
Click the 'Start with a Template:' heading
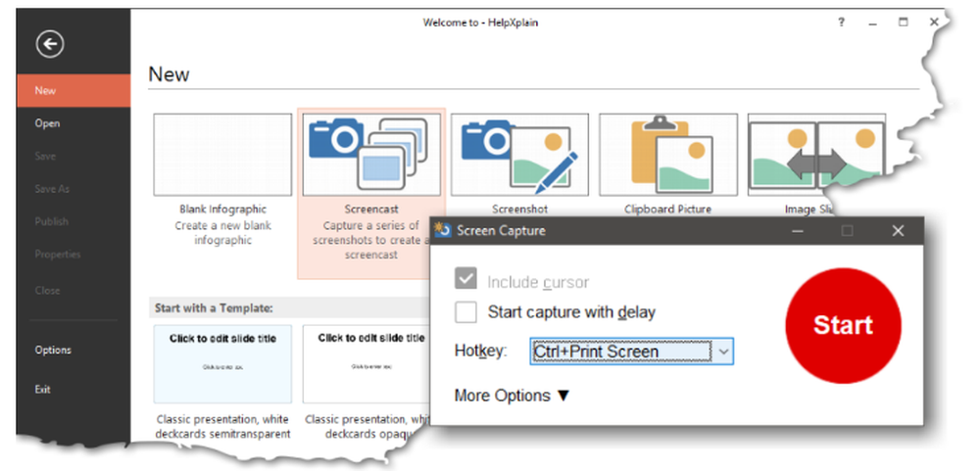[214, 307]
